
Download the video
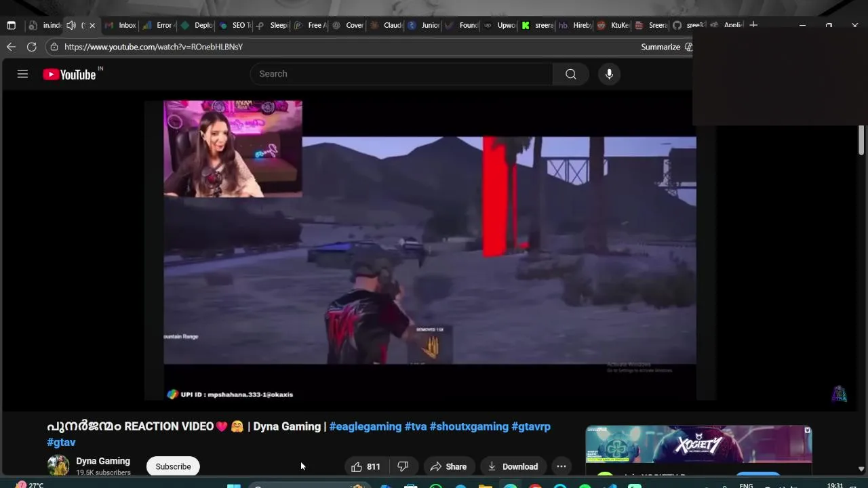pos(513,466)
